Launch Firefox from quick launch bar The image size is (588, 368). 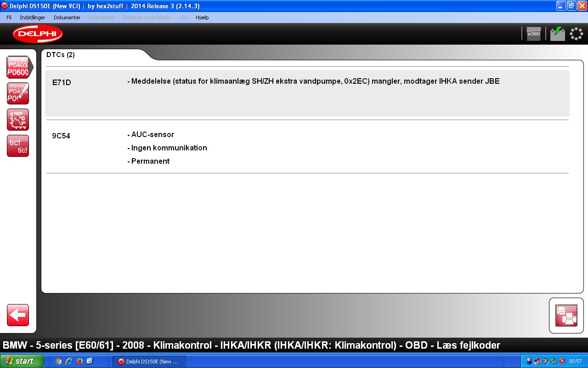click(x=79, y=362)
